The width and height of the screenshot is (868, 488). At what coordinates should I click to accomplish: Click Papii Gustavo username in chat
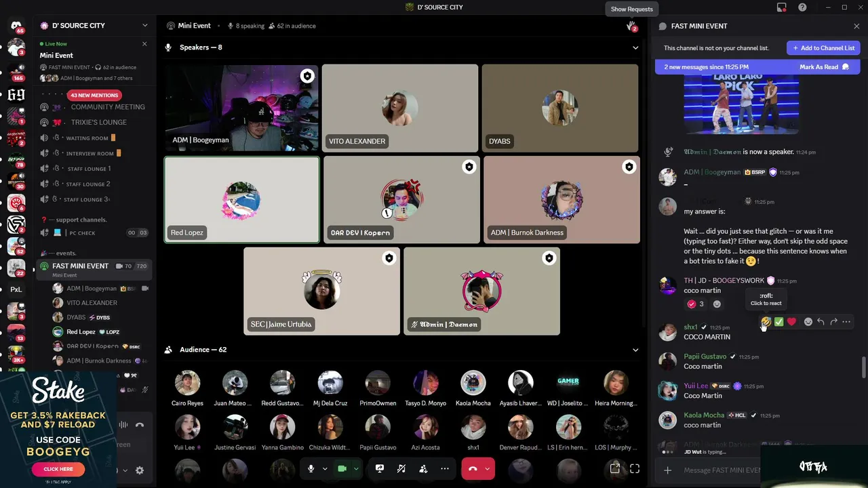tap(705, 357)
